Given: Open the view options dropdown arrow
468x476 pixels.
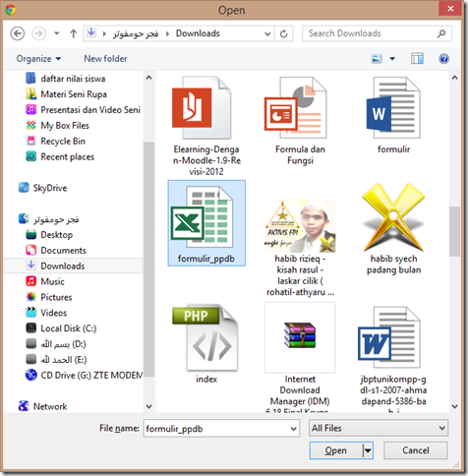Looking at the screenshot, I should (x=392, y=59).
